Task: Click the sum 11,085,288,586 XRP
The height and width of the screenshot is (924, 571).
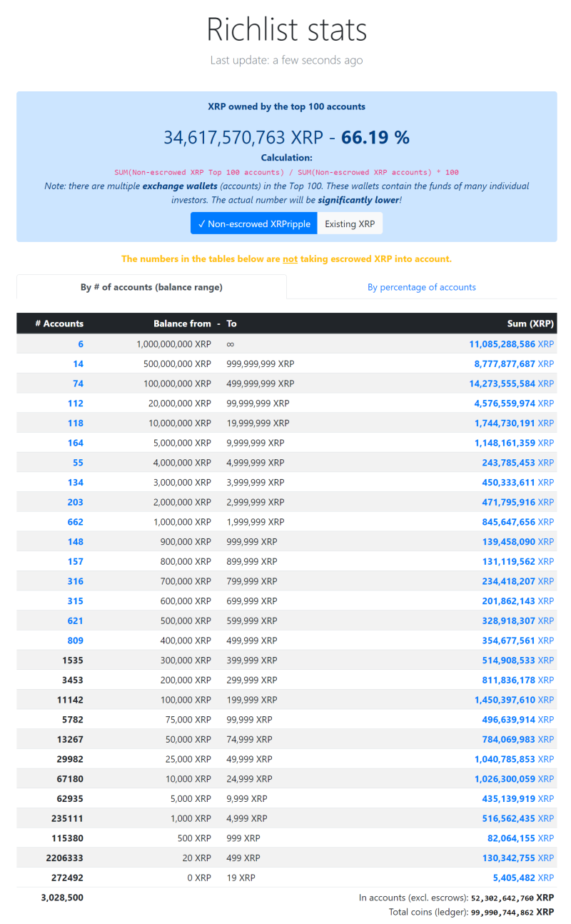Action: 511,344
